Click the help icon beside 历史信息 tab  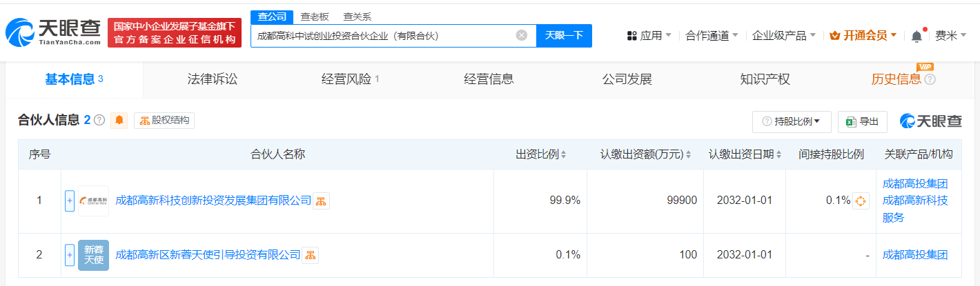tap(930, 79)
